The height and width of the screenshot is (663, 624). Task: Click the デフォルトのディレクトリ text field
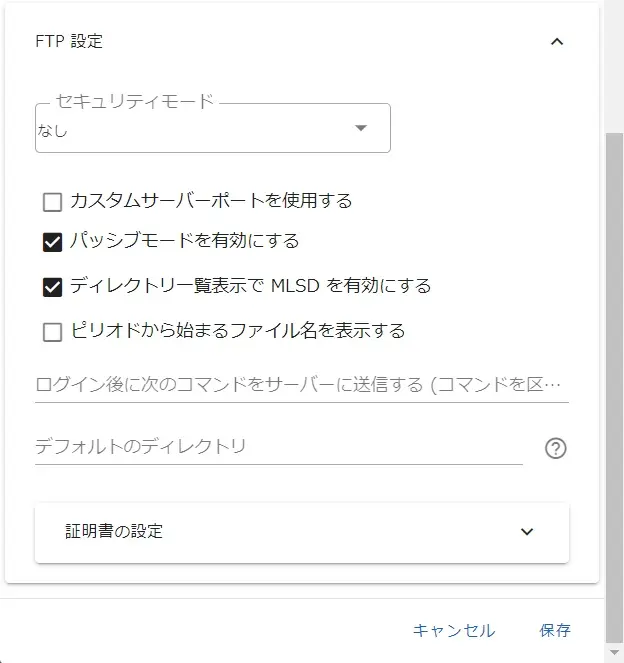point(278,446)
